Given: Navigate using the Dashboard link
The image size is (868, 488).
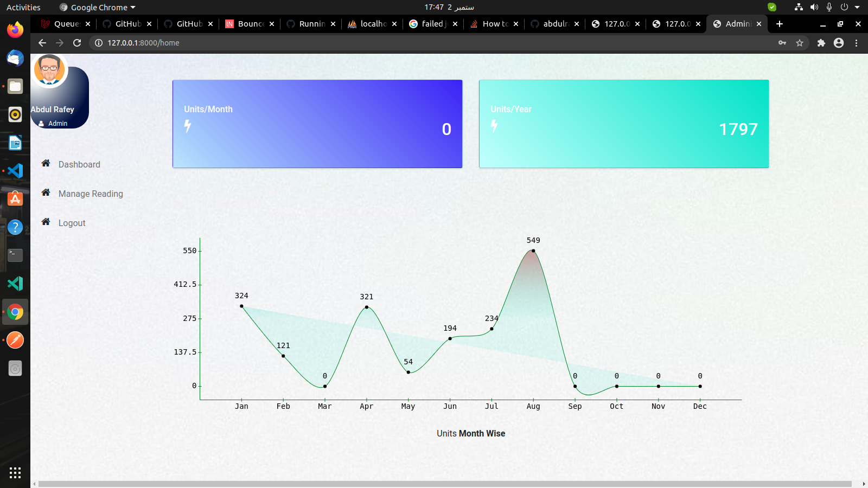Looking at the screenshot, I should pyautogui.click(x=79, y=164).
